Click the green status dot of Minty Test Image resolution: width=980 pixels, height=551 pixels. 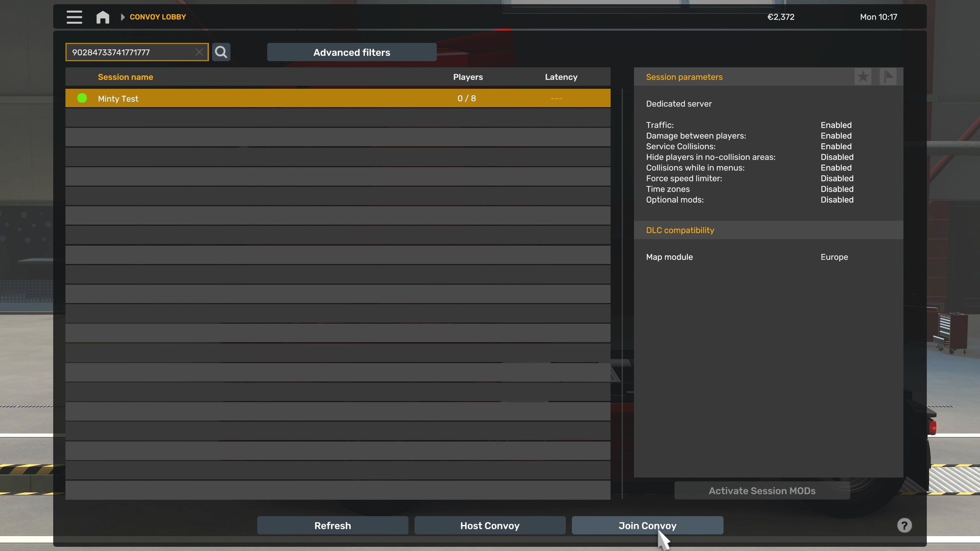(x=82, y=98)
